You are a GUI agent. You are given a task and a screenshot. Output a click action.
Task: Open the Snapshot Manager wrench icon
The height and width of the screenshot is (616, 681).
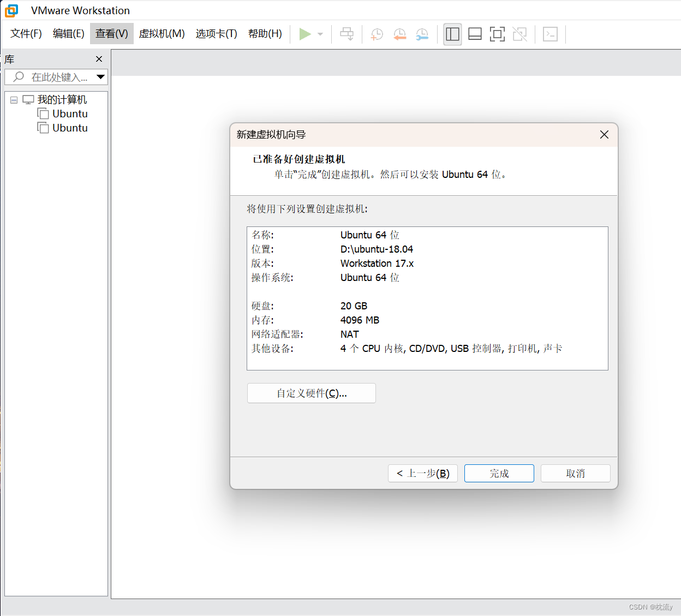click(x=422, y=34)
